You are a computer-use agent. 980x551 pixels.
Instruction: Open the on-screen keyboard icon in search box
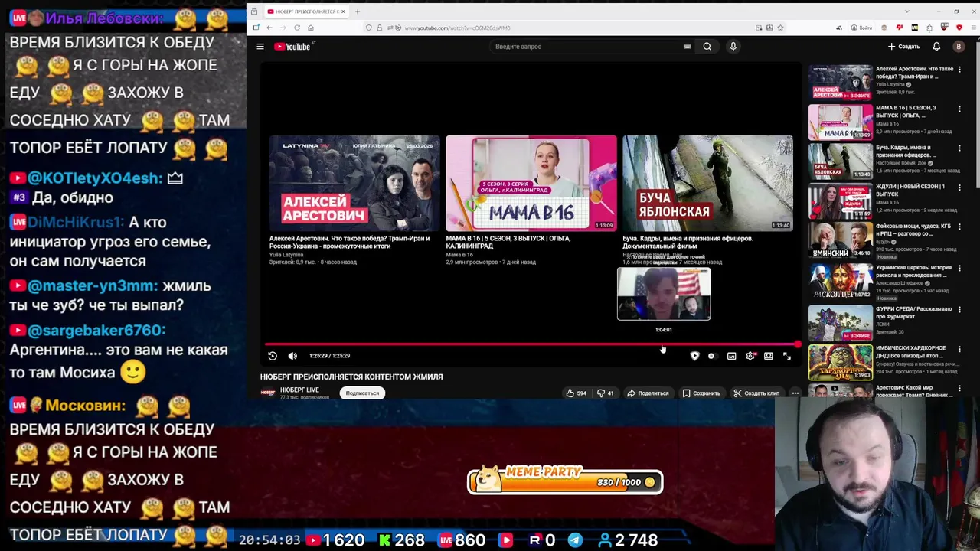(687, 47)
